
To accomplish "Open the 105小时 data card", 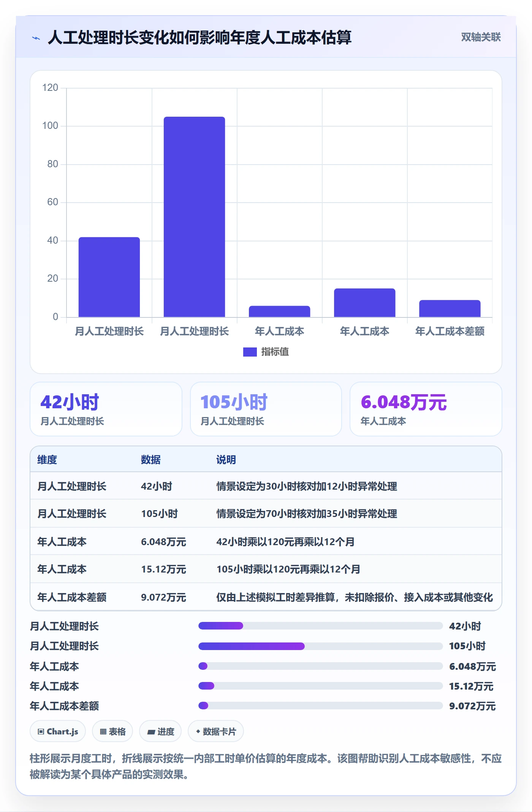I will click(x=266, y=409).
